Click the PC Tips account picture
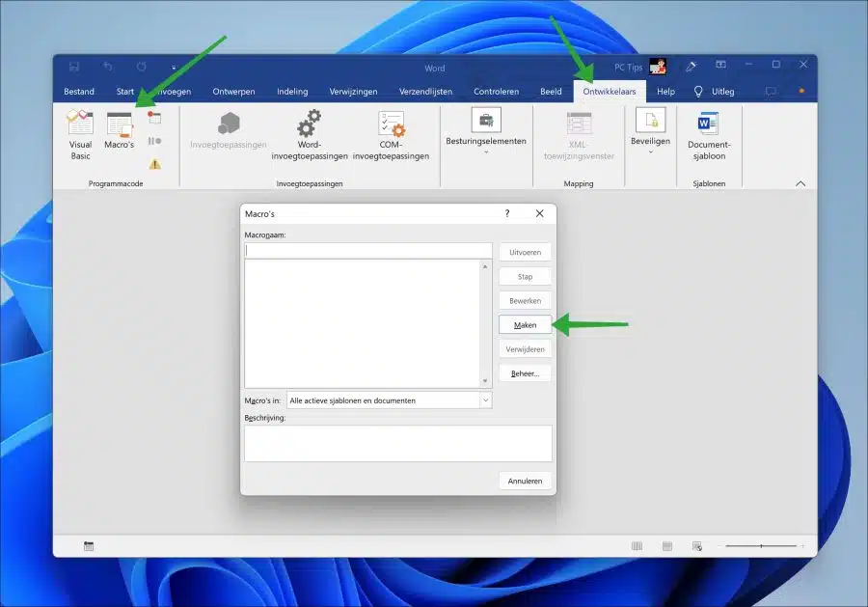The height and width of the screenshot is (607, 868). [x=658, y=67]
